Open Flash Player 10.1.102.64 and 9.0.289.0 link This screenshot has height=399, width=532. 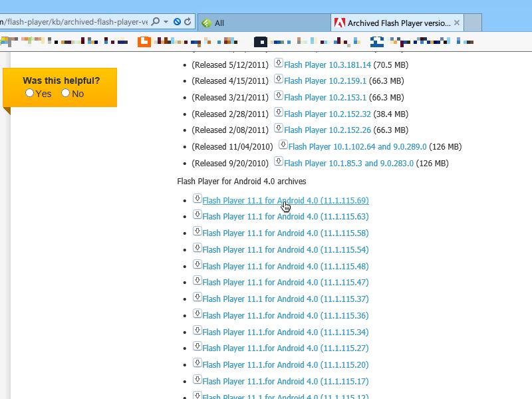point(357,147)
